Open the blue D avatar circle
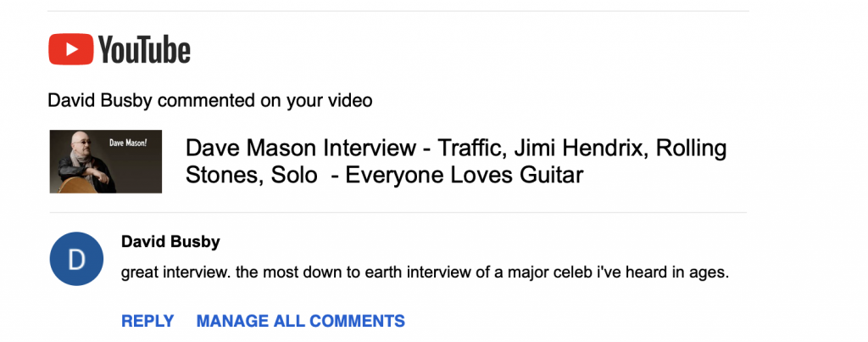The image size is (868, 342). click(x=76, y=259)
